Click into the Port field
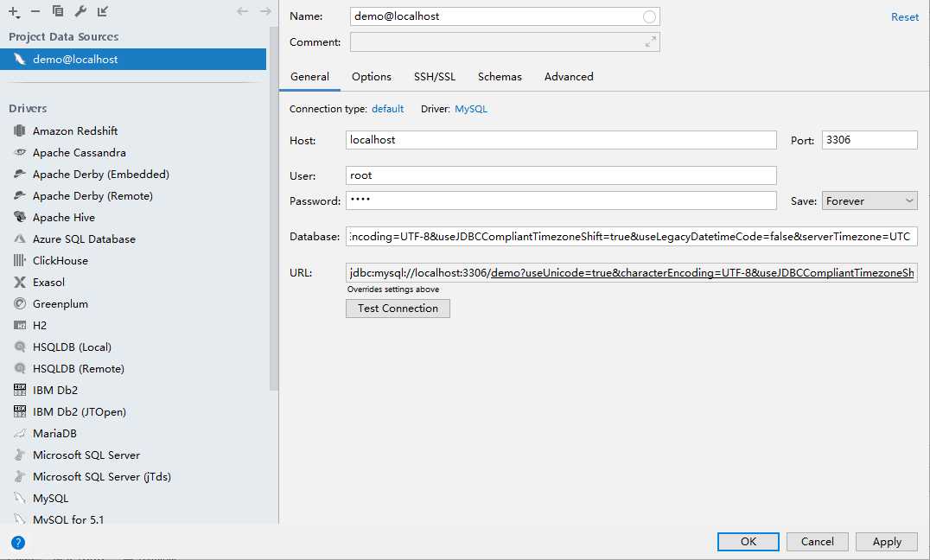930x560 pixels. pos(869,140)
